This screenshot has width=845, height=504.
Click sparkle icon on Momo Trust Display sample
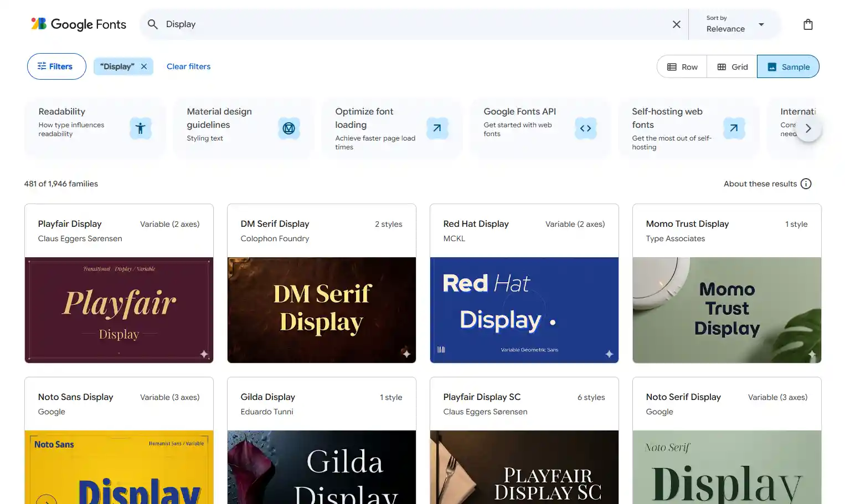(x=812, y=354)
